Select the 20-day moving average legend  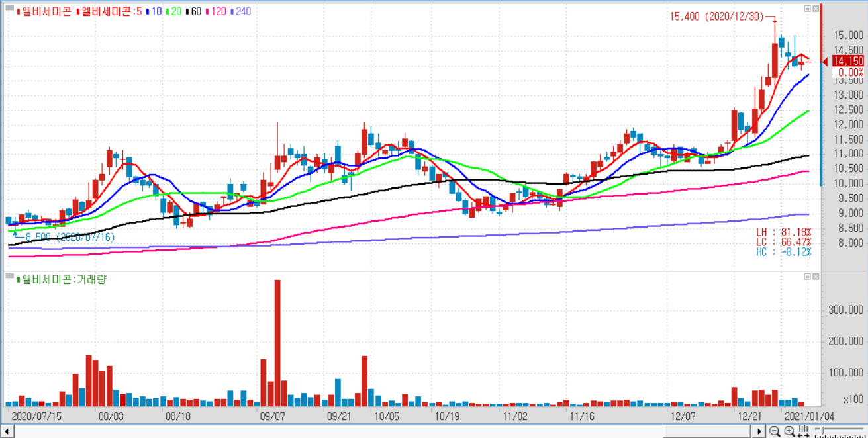tap(174, 11)
